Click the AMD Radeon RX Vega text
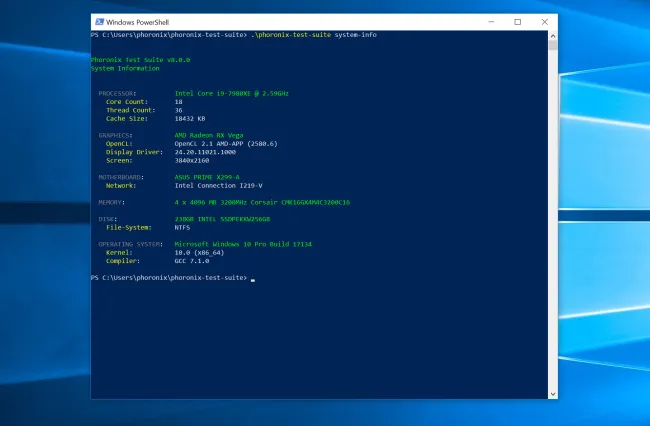 [208, 134]
